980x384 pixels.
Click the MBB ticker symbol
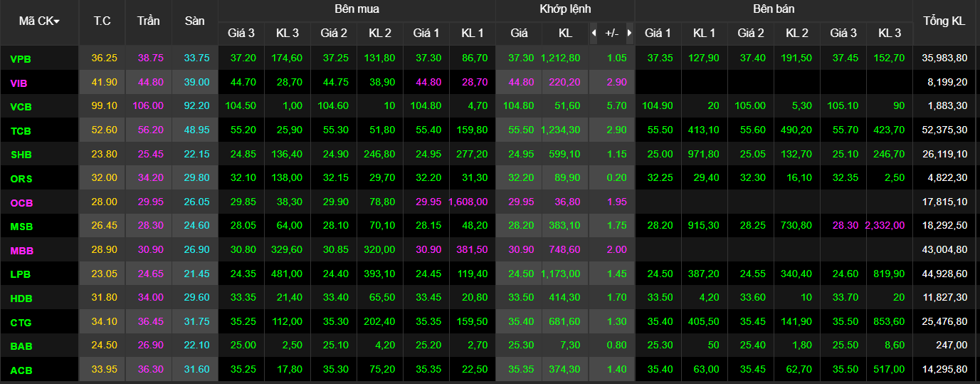click(x=21, y=251)
